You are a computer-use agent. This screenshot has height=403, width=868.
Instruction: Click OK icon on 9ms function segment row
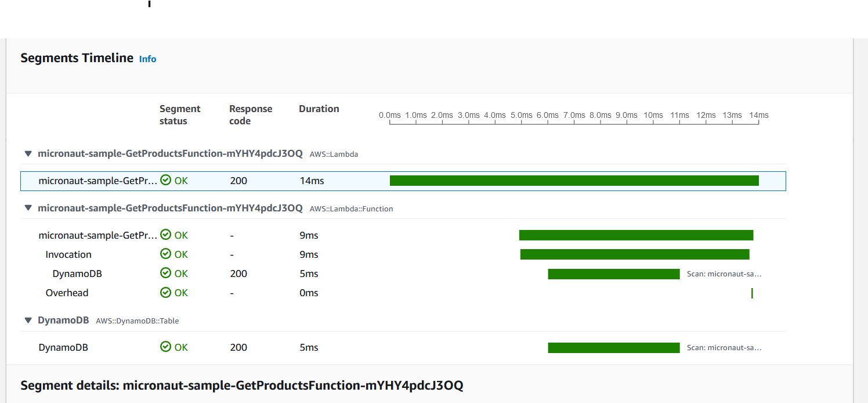coord(166,235)
